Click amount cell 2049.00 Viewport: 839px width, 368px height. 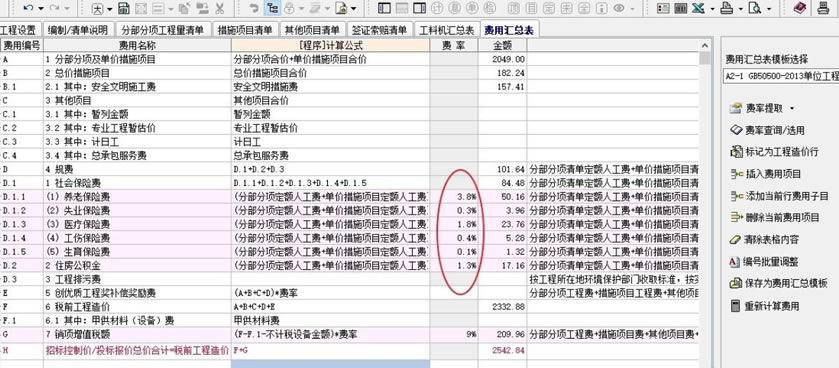click(502, 59)
